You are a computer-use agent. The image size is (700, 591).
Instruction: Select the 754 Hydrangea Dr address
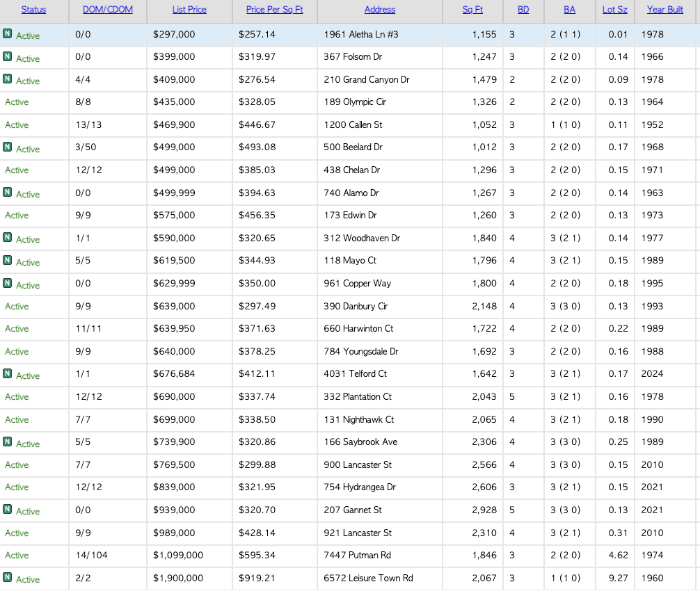[x=360, y=487]
